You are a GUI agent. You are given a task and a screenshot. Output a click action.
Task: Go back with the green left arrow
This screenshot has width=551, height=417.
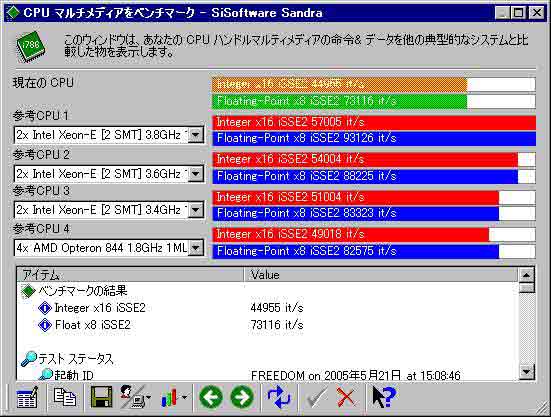[211, 397]
